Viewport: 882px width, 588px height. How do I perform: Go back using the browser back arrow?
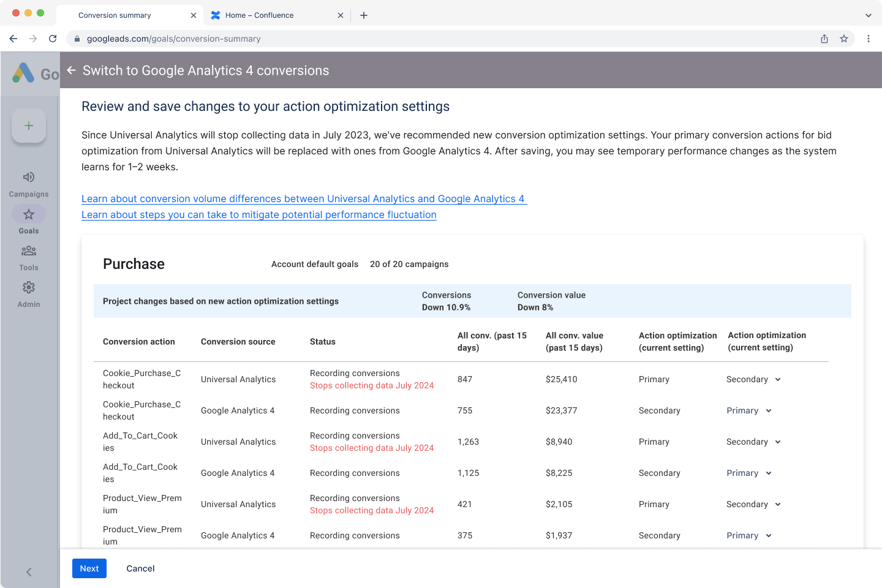pyautogui.click(x=13, y=39)
